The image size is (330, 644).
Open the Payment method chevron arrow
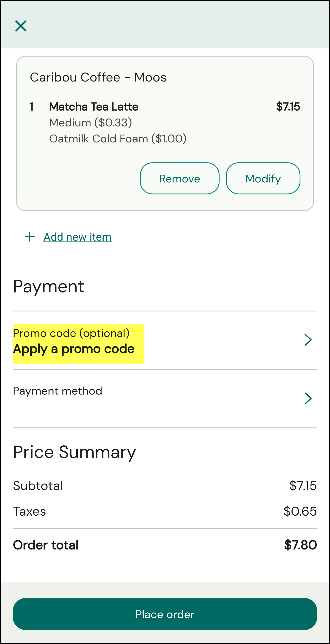click(x=308, y=398)
